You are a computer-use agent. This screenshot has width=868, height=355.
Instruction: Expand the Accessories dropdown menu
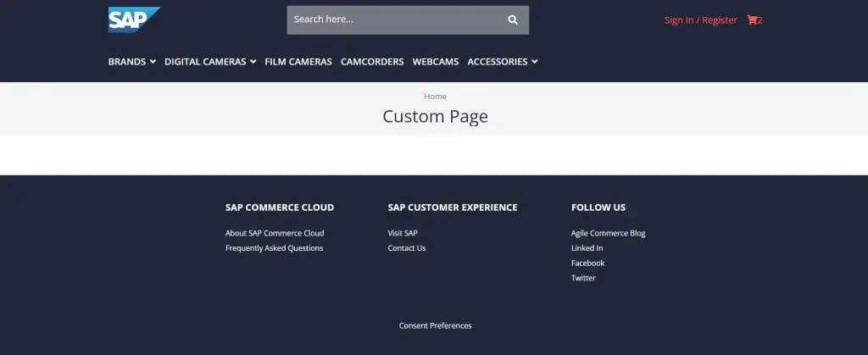point(502,61)
